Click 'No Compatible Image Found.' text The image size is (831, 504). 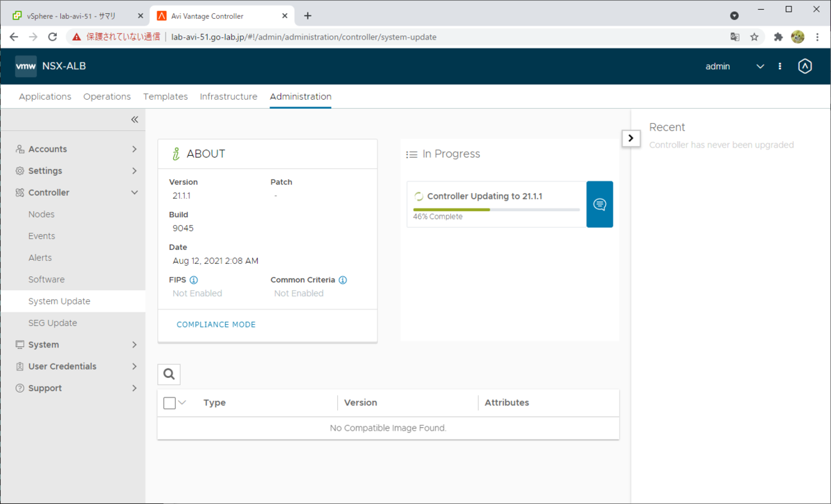tap(388, 429)
